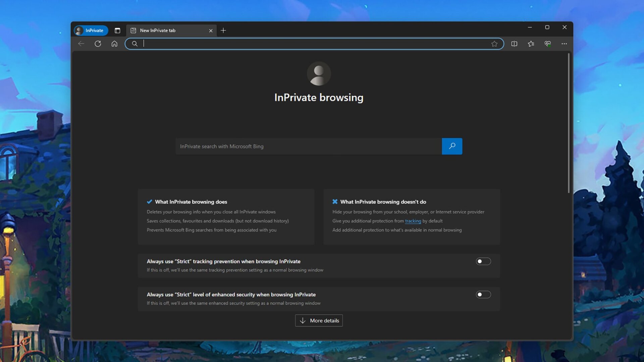644x362 pixels.
Task: Refresh the current page
Action: (98, 44)
